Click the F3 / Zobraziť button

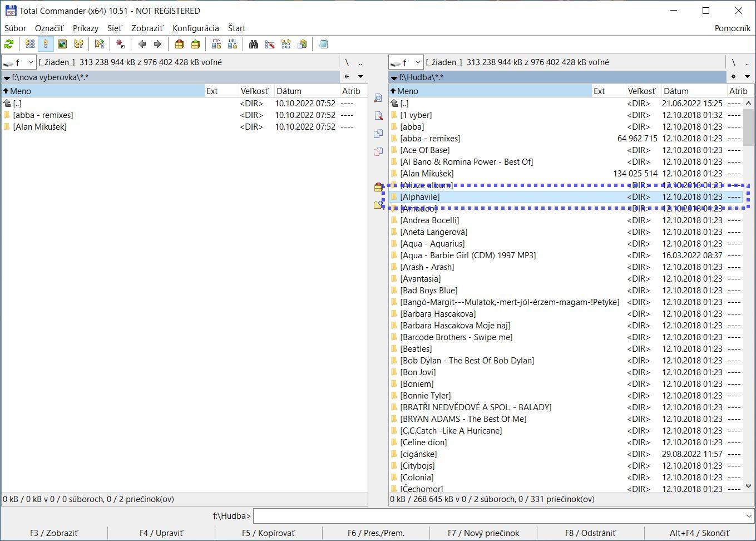click(54, 533)
